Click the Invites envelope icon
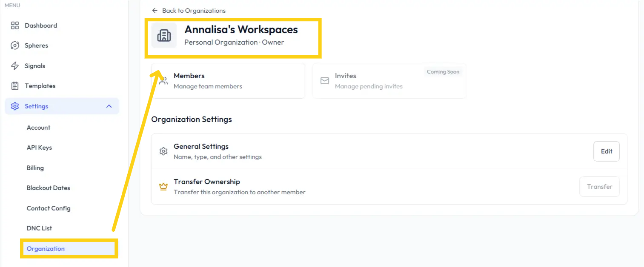The width and height of the screenshot is (644, 267). click(x=325, y=81)
